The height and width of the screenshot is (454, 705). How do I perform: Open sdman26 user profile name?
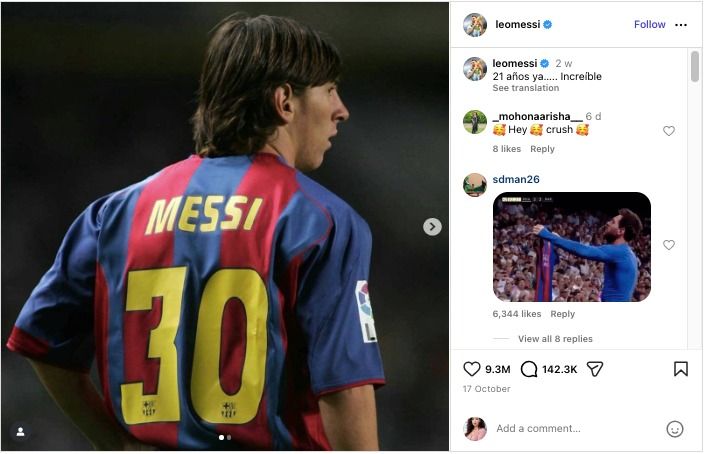tap(516, 179)
